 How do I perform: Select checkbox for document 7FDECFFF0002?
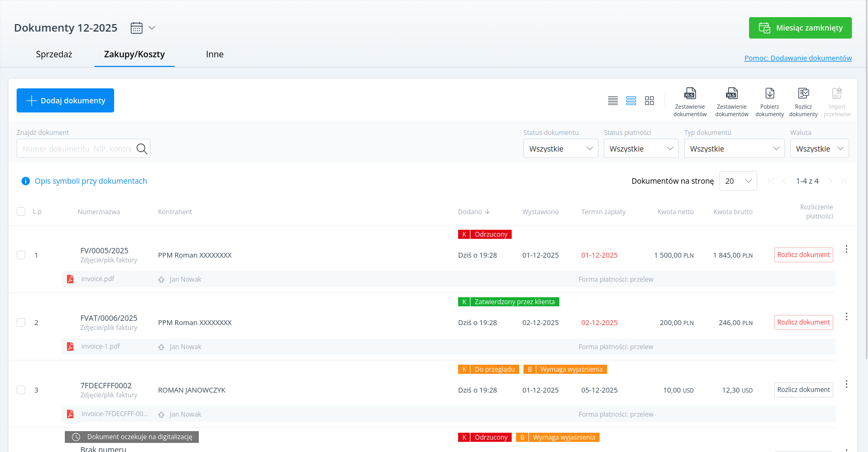pos(21,390)
